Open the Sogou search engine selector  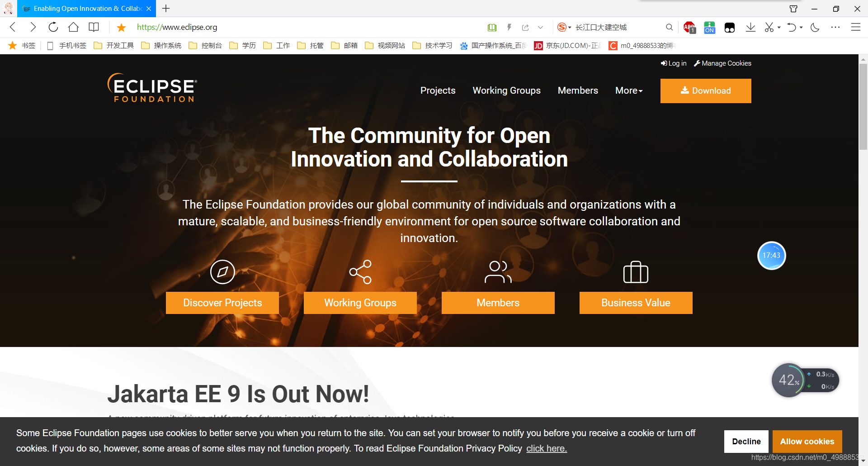(x=564, y=27)
